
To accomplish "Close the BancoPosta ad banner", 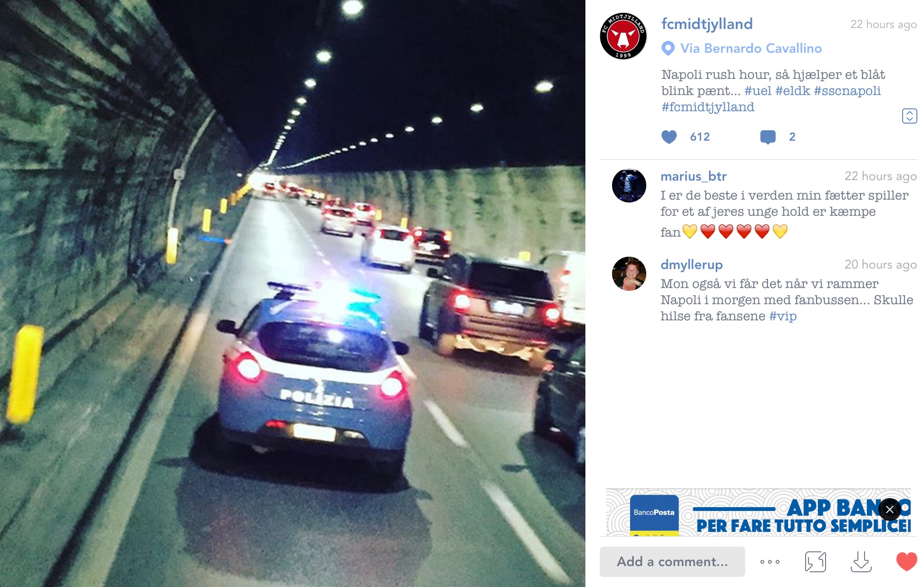I will (890, 510).
